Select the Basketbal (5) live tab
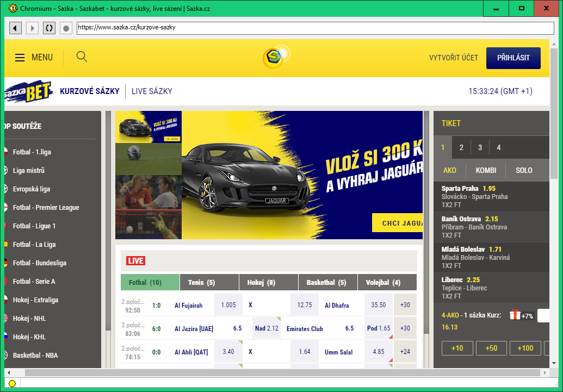This screenshot has height=392, width=563. [328, 282]
